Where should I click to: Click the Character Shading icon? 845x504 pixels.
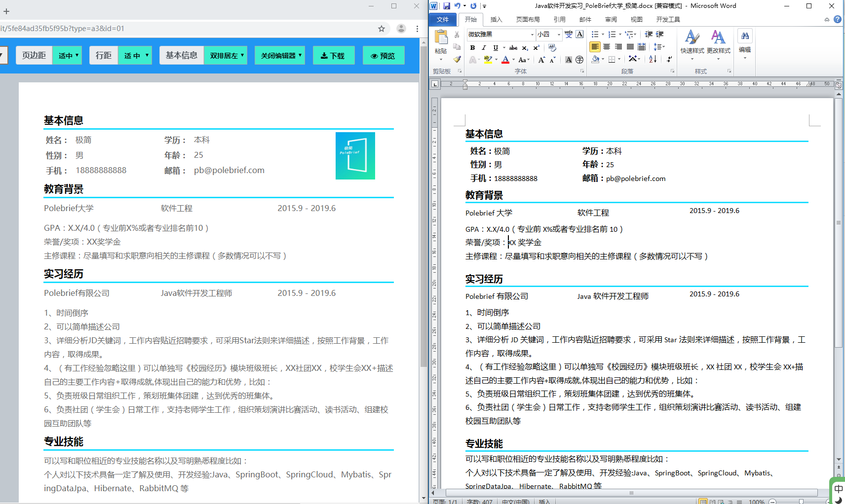coord(569,60)
